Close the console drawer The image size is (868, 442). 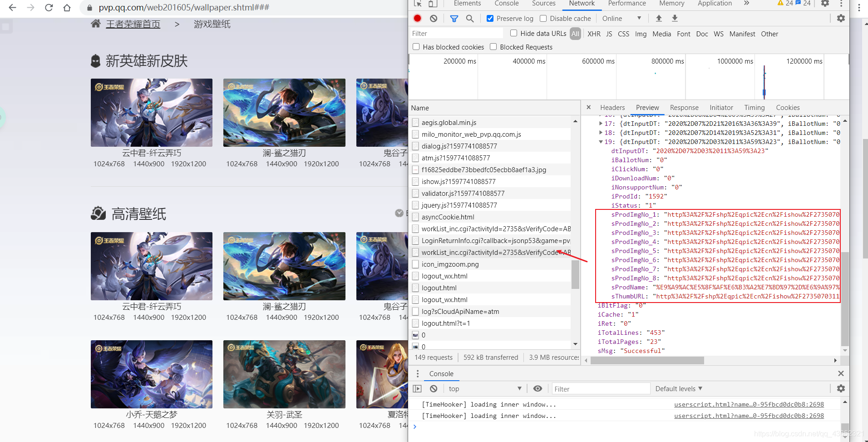coord(841,373)
